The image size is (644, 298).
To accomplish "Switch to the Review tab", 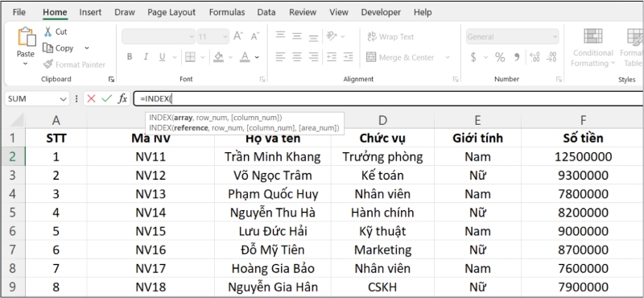I will point(303,12).
